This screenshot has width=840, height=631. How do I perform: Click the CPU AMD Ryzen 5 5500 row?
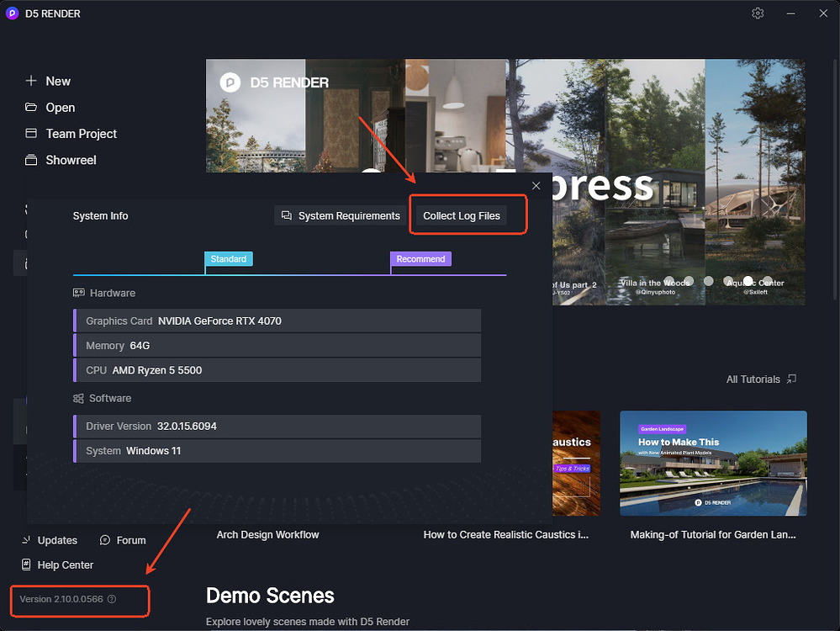coord(277,370)
